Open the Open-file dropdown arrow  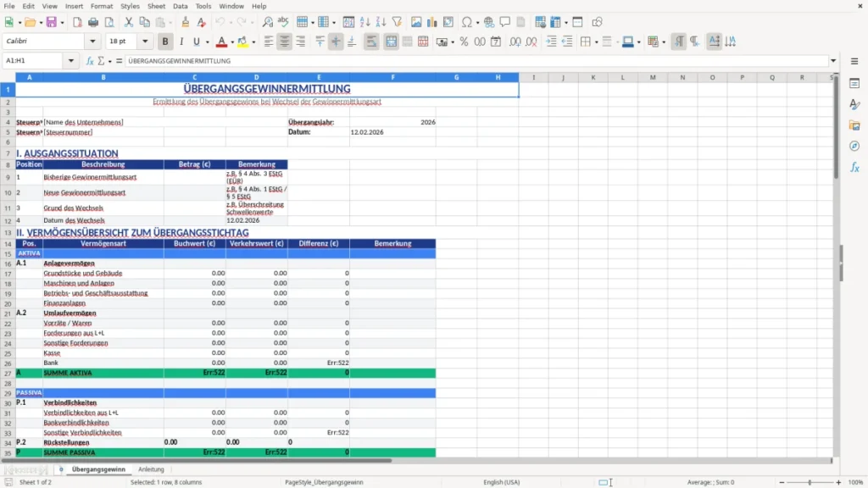point(41,23)
